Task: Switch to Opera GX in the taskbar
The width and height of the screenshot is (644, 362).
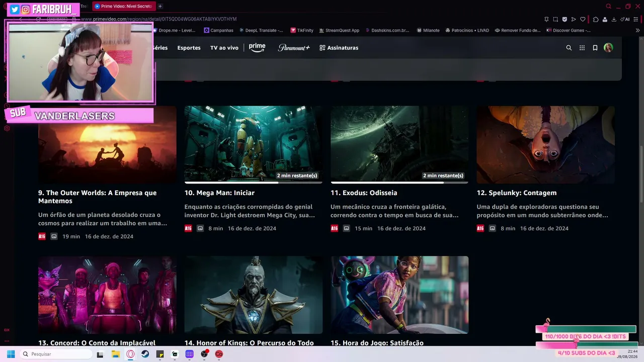Action: coord(130,354)
